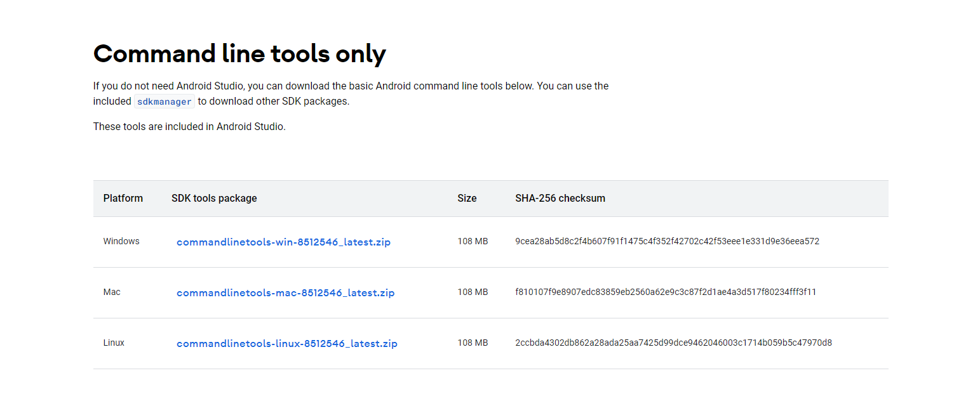This screenshot has width=980, height=406.
Task: Click the Linux SHA-256 checksum starting 2ccbda43
Action: pyautogui.click(x=673, y=343)
